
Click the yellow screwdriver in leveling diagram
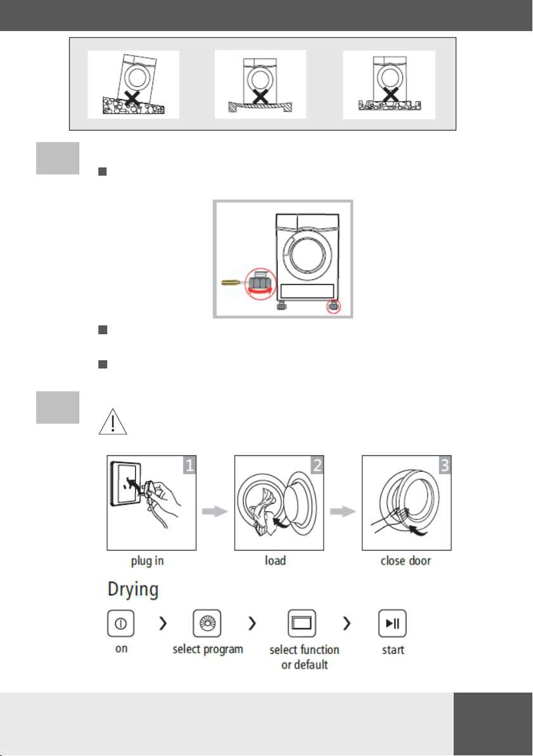tap(234, 282)
